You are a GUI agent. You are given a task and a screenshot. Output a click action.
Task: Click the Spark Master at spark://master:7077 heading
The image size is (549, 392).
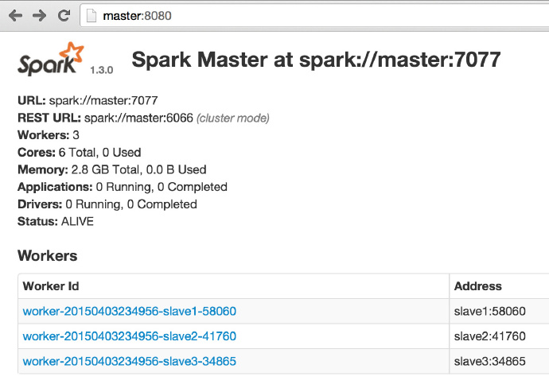tap(316, 60)
